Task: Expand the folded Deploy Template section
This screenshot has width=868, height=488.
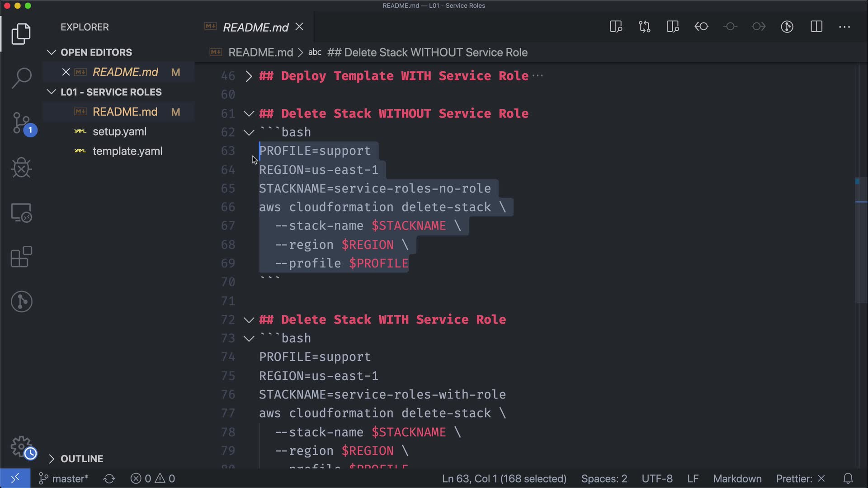Action: [249, 76]
